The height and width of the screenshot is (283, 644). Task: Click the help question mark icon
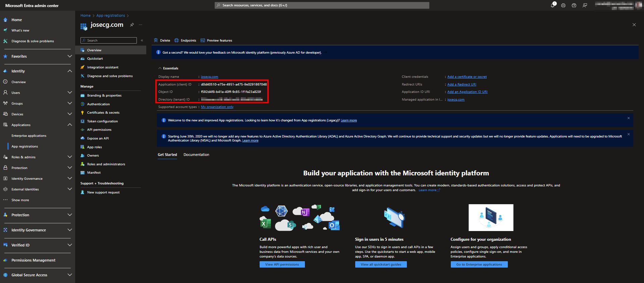pyautogui.click(x=574, y=5)
